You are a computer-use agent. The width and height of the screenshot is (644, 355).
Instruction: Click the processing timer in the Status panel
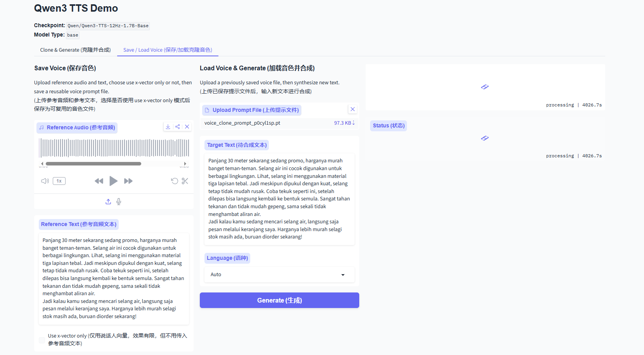[x=574, y=156]
